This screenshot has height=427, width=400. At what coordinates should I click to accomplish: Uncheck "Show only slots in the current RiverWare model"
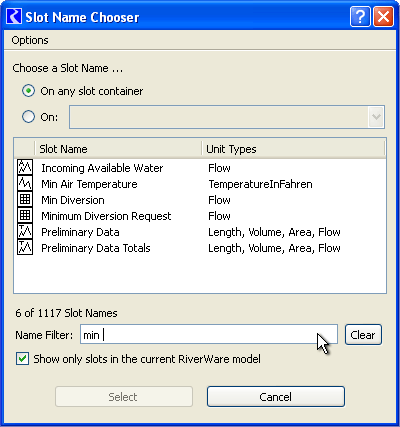[x=22, y=359]
